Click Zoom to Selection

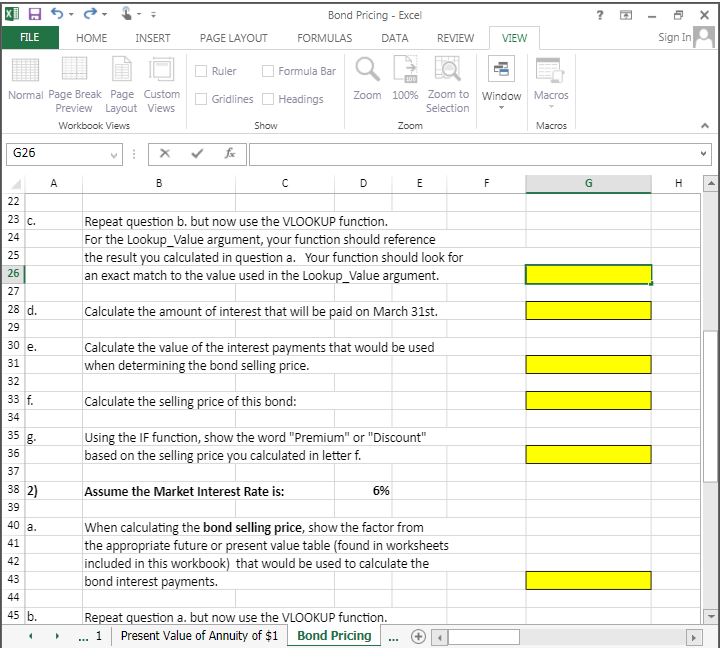click(448, 85)
